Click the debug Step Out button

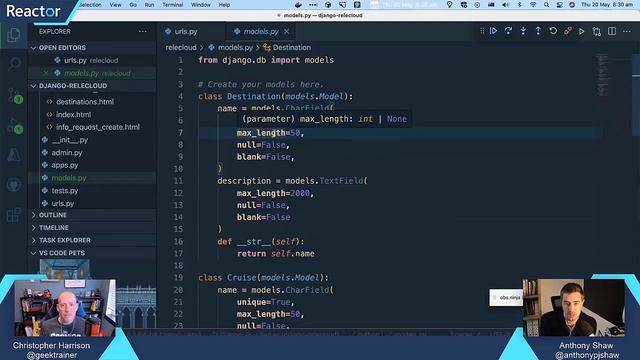coord(538,31)
